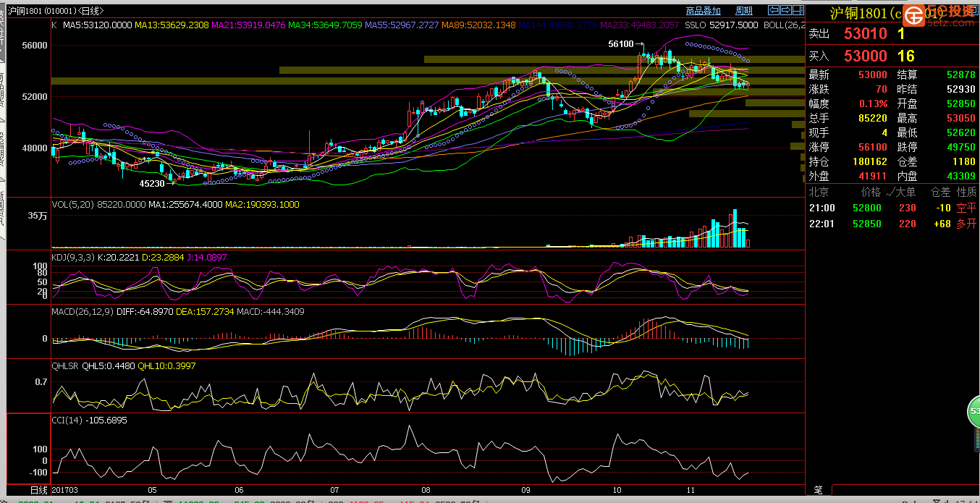The image size is (980, 503).
Task: Click the 涨停 value 56100
Action: (x=873, y=148)
